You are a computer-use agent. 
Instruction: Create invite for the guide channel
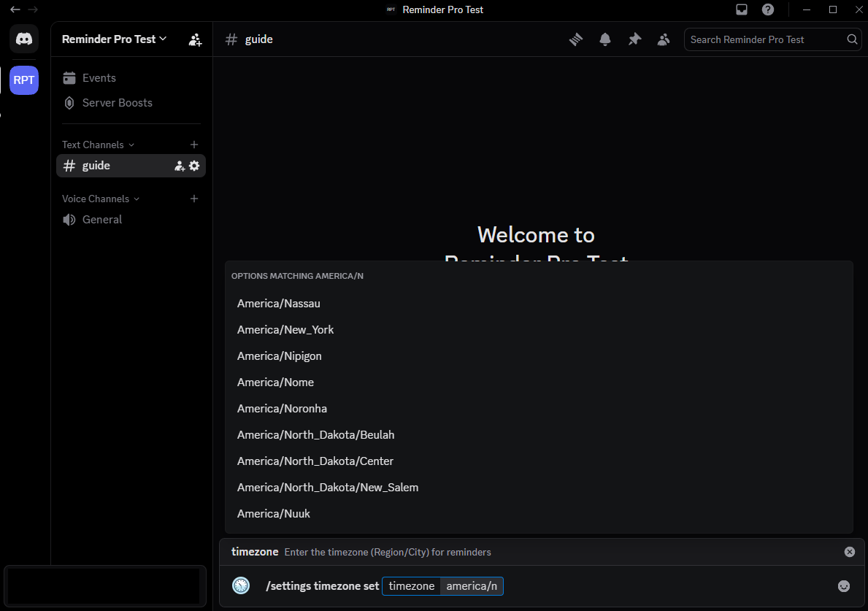[180, 166]
